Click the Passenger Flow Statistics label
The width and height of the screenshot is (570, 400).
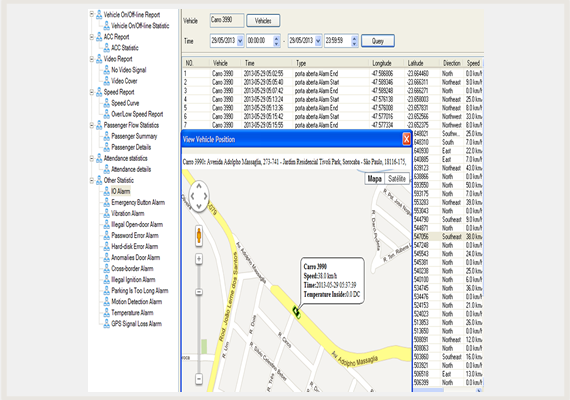(131, 125)
